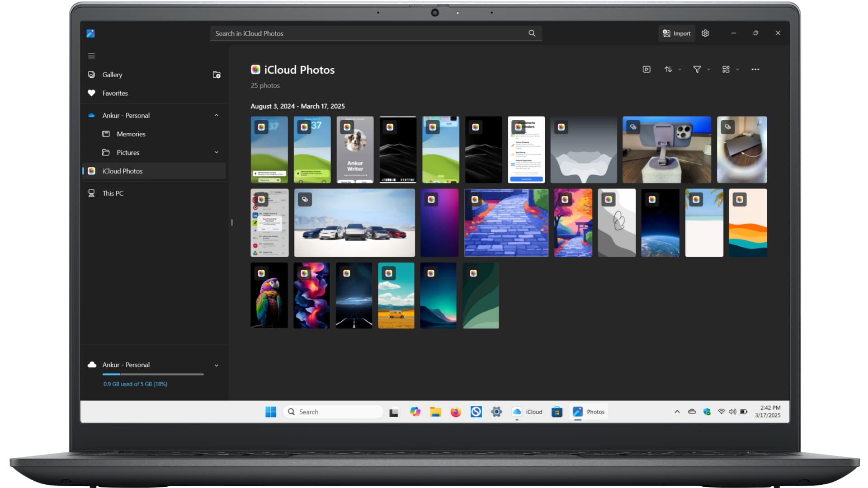The height and width of the screenshot is (488, 868).
Task: Open the blue pixel-art stone path photo
Action: point(506,223)
